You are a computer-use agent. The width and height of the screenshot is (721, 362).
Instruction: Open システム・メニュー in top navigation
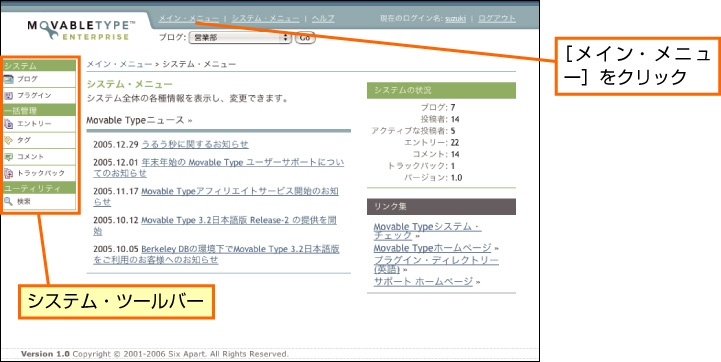tap(265, 19)
